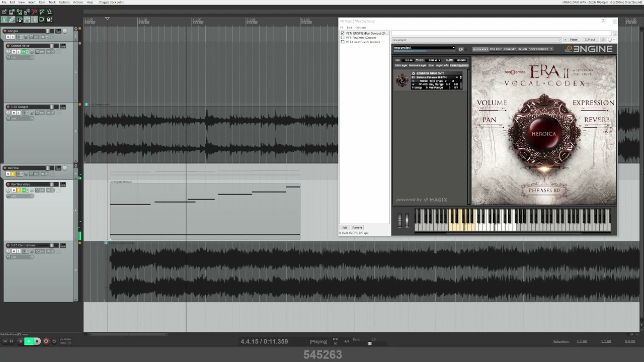Stop playback in the transport bar
This screenshot has height=362, width=644.
tap(20, 341)
